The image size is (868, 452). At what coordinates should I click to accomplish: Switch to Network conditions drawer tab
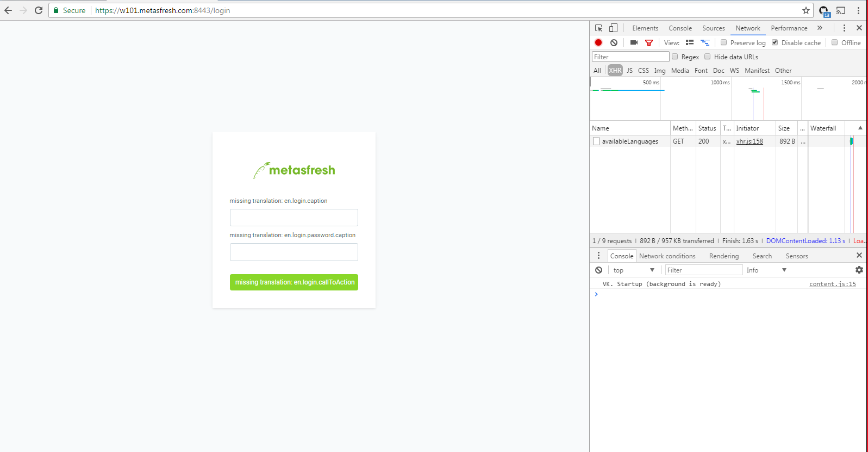click(667, 256)
